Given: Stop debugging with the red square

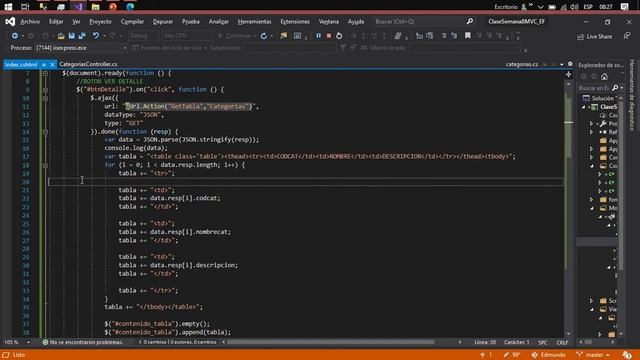Looking at the screenshot, I should click(329, 36).
